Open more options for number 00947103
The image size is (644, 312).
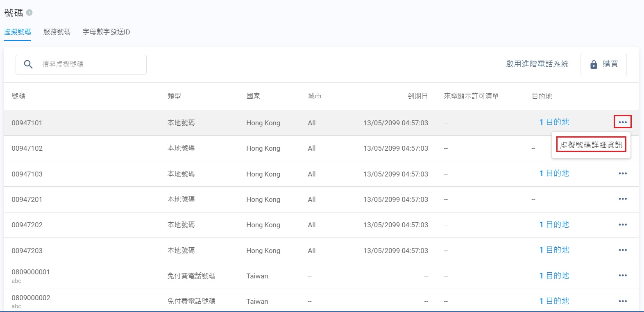[x=623, y=174]
